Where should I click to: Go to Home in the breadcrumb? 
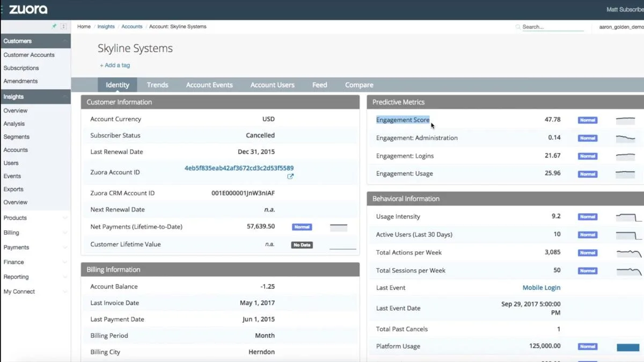(84, 26)
